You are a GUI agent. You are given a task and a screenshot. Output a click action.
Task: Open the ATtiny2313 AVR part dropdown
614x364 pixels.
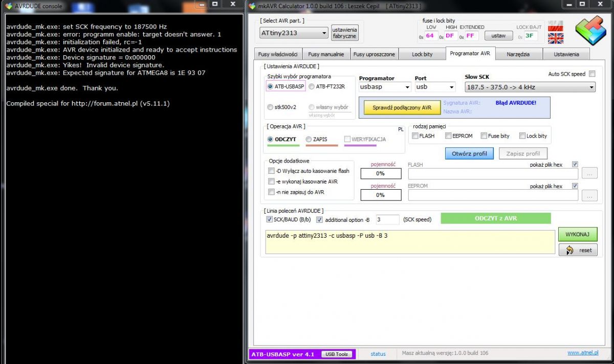pos(294,33)
